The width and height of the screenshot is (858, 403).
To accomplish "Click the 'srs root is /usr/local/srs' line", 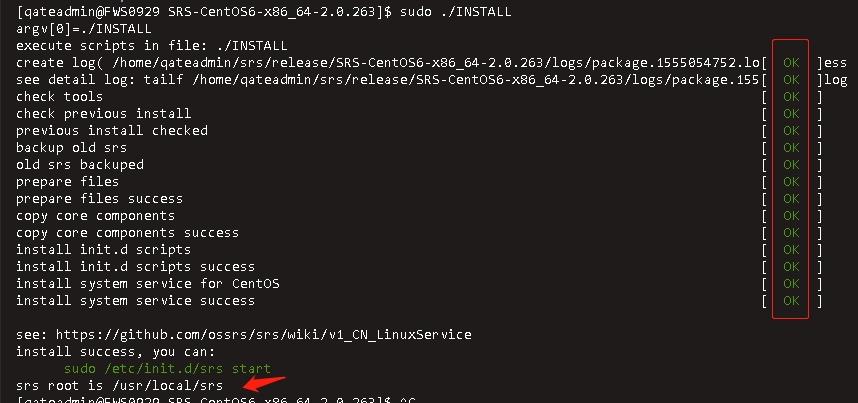I will [119, 385].
